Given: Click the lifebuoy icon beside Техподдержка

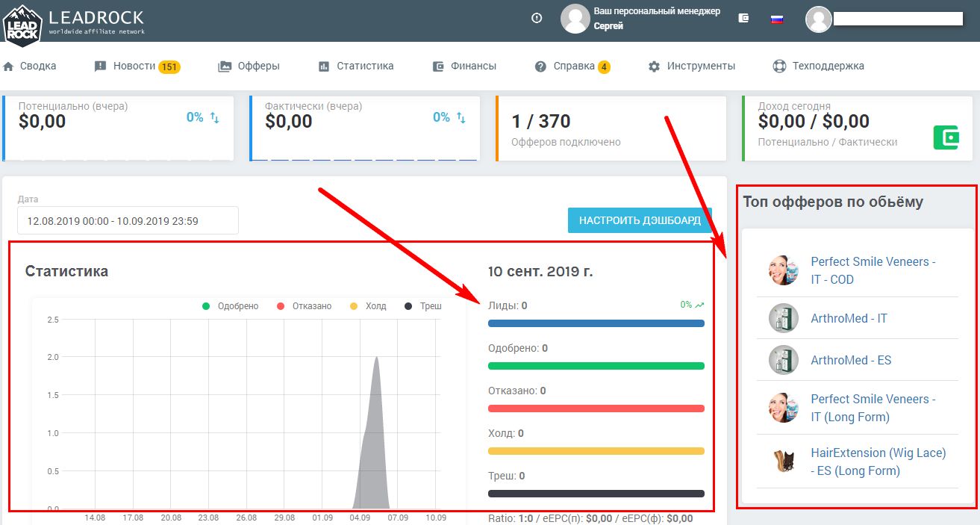Looking at the screenshot, I should coord(779,66).
